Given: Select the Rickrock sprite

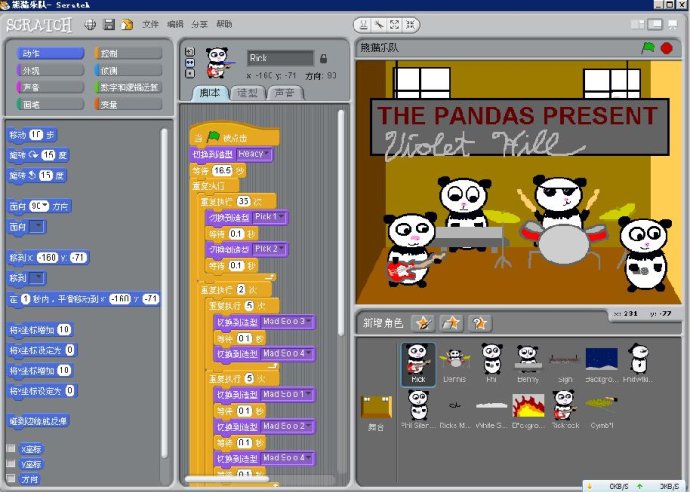Looking at the screenshot, I should pos(565,410).
